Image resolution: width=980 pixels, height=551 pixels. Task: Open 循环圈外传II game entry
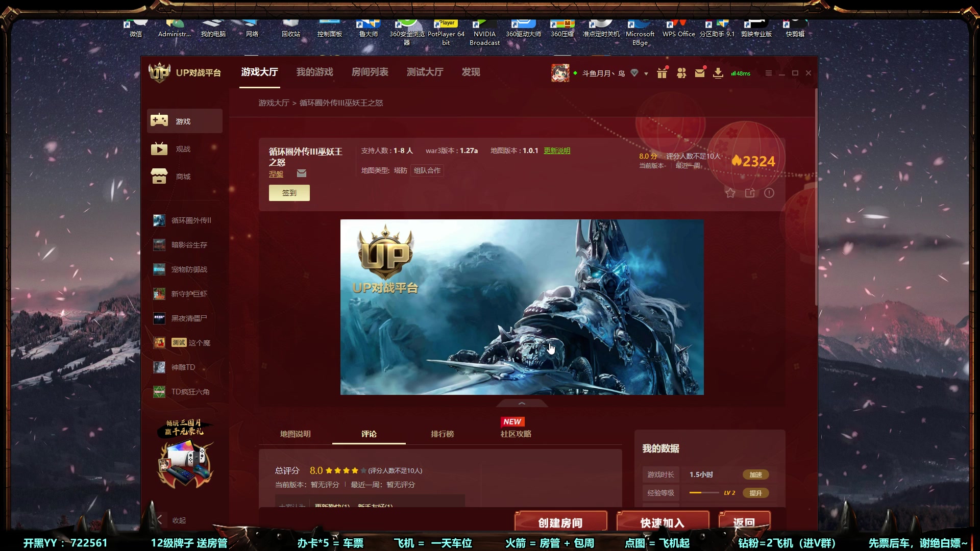pyautogui.click(x=185, y=220)
